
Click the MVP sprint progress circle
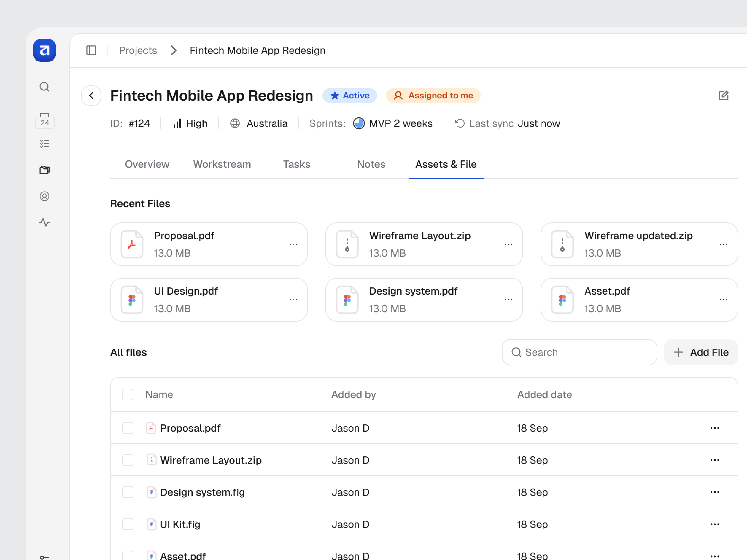[x=359, y=123]
